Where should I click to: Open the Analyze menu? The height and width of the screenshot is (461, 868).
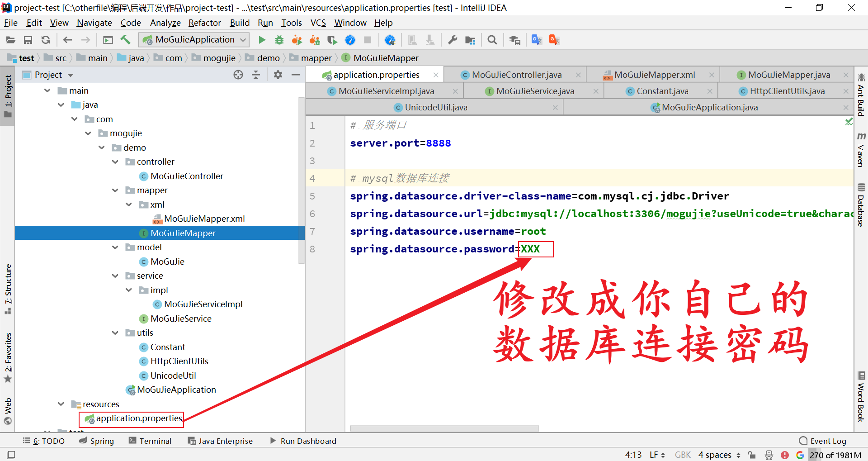(x=165, y=23)
